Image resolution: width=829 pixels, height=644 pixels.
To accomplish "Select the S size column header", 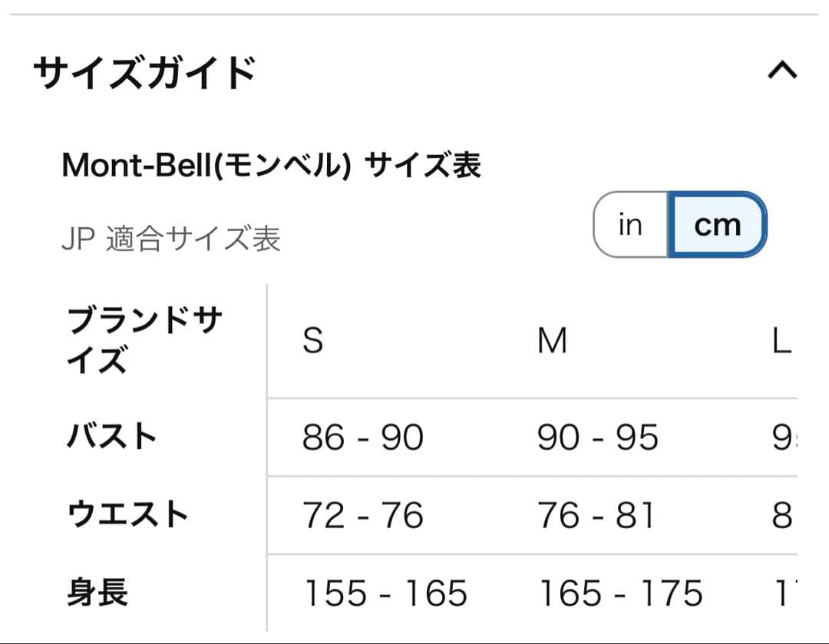I will (312, 340).
